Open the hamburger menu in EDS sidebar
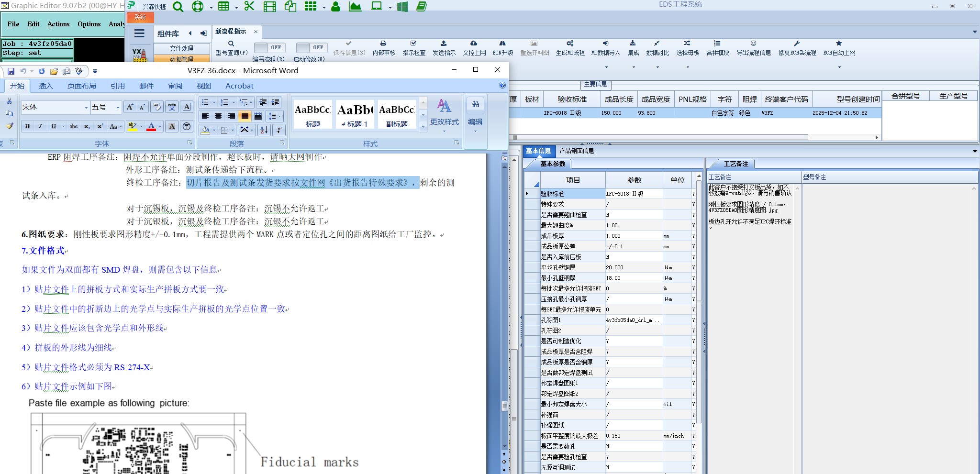The width and height of the screenshot is (980, 474). tap(139, 33)
